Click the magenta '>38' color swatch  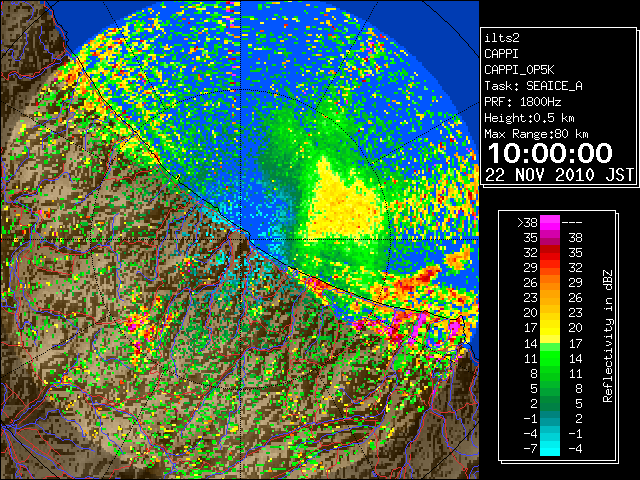[550, 223]
